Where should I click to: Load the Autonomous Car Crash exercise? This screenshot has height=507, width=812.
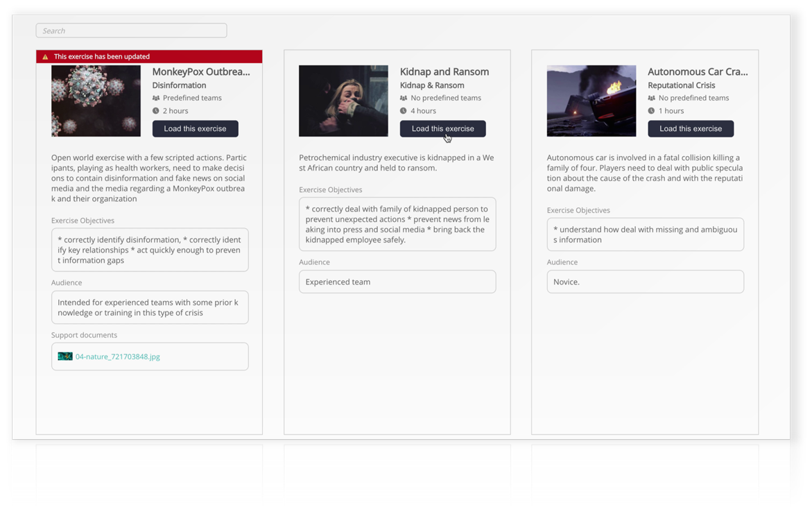pyautogui.click(x=691, y=128)
